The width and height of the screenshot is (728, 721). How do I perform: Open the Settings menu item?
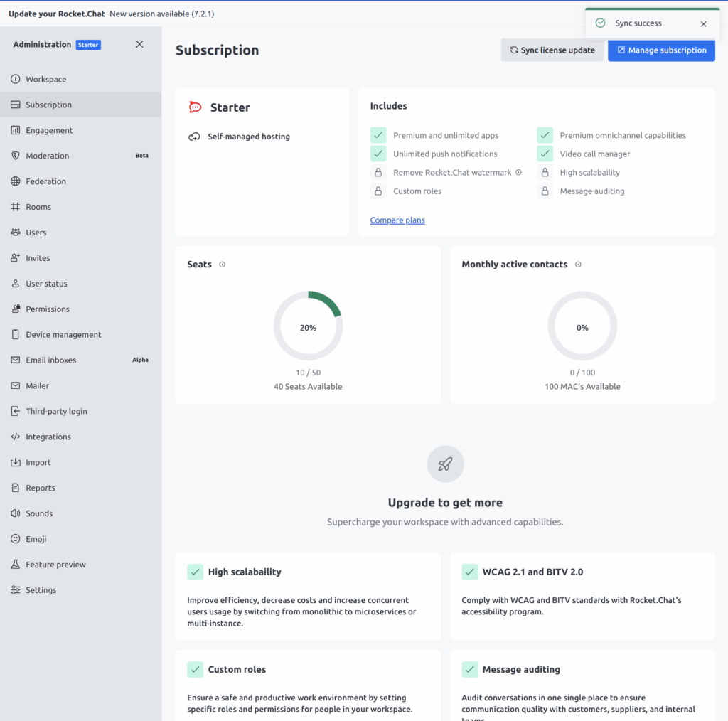point(81,589)
